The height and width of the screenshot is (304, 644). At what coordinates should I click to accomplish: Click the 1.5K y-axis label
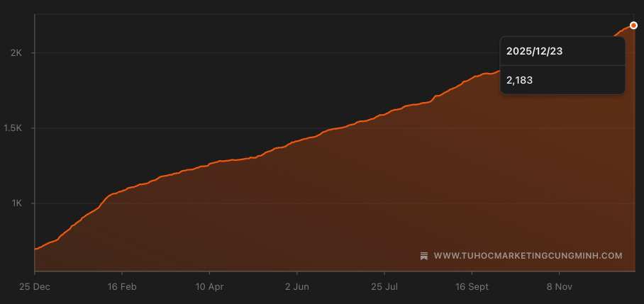pyautogui.click(x=12, y=128)
